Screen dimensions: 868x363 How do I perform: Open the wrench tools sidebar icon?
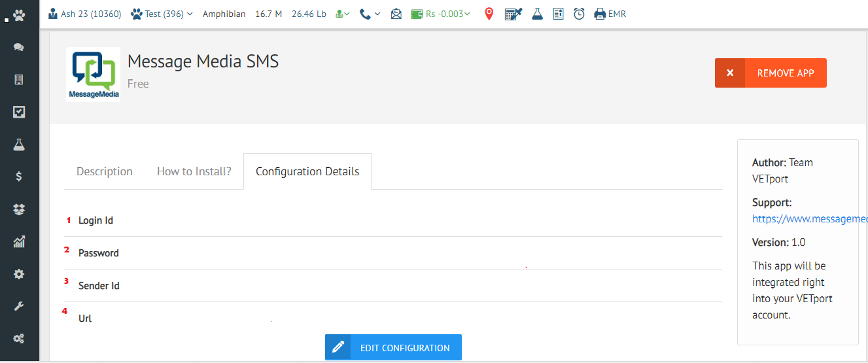19,307
